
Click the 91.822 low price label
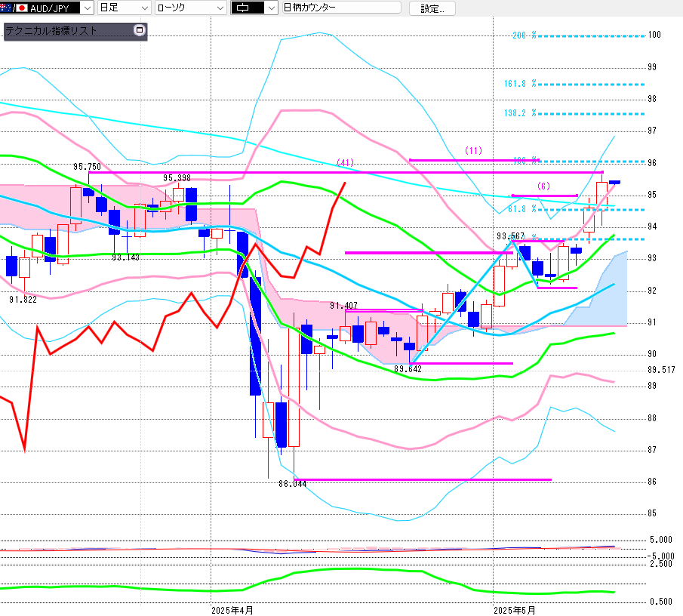pos(23,300)
